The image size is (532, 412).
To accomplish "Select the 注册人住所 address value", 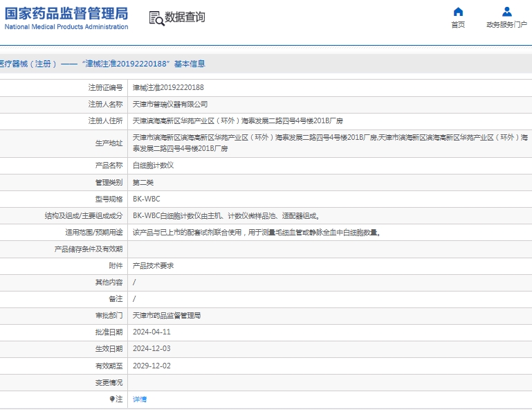I will [x=237, y=121].
